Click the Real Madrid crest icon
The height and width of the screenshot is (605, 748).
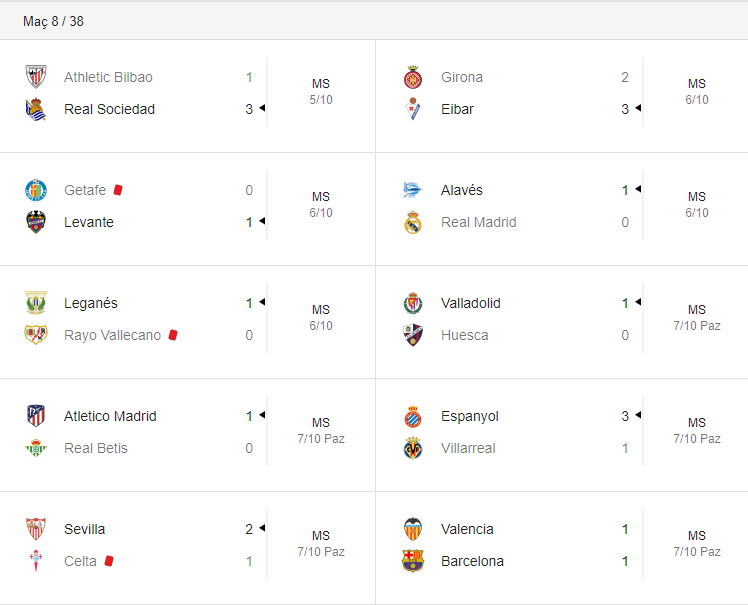(x=413, y=222)
